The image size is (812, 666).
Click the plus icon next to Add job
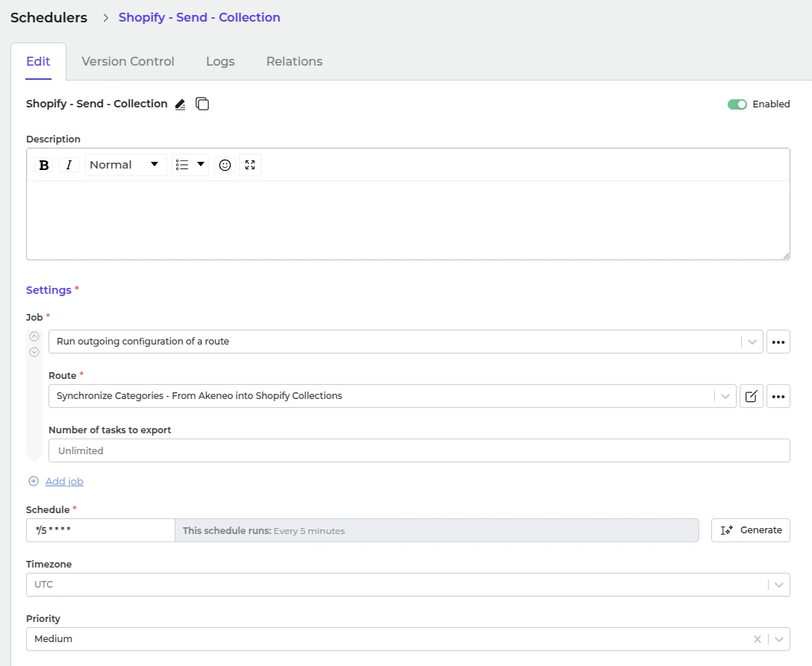[x=34, y=481]
